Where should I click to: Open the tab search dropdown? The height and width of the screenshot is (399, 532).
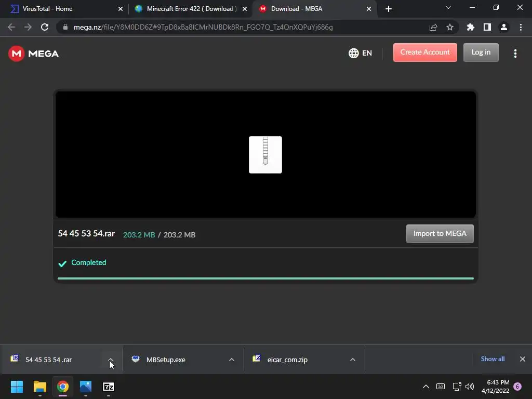(448, 7)
